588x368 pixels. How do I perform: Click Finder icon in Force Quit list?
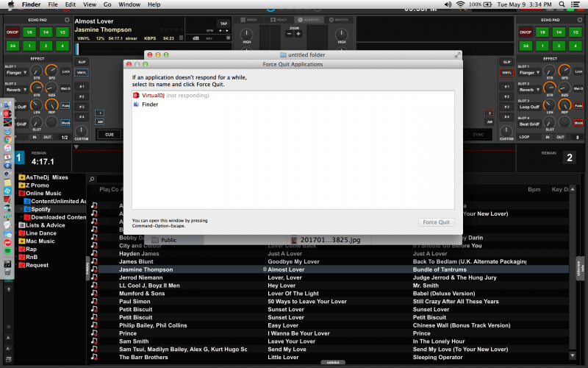(136, 105)
